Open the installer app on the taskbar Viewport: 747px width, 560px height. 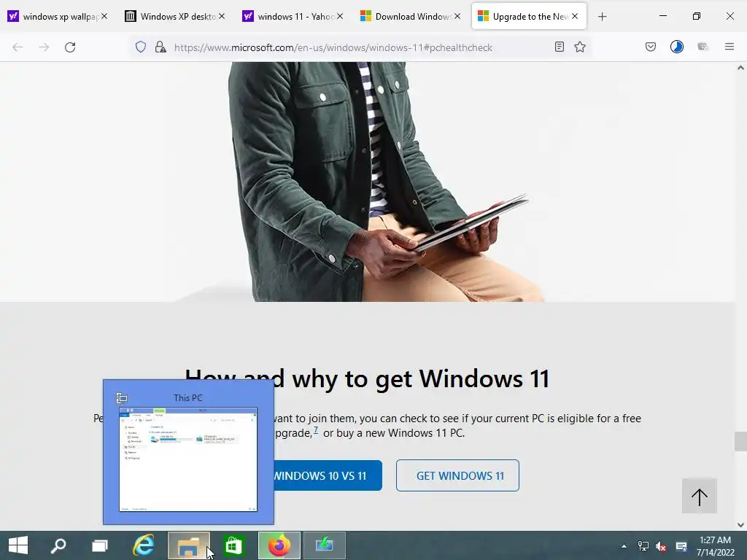[x=324, y=545]
